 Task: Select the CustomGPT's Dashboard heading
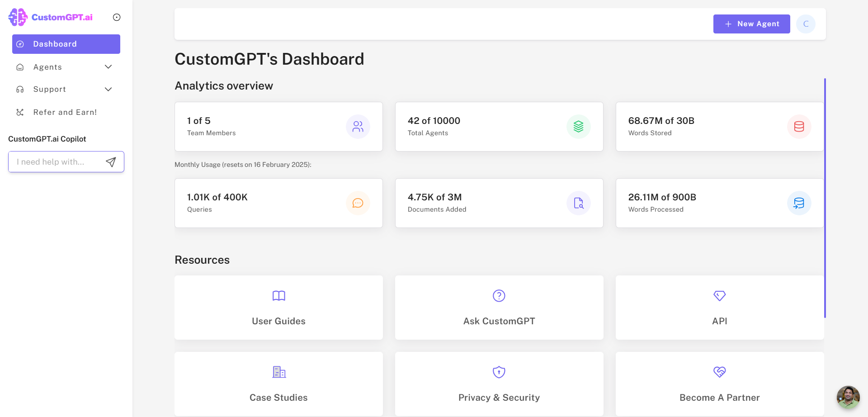269,59
